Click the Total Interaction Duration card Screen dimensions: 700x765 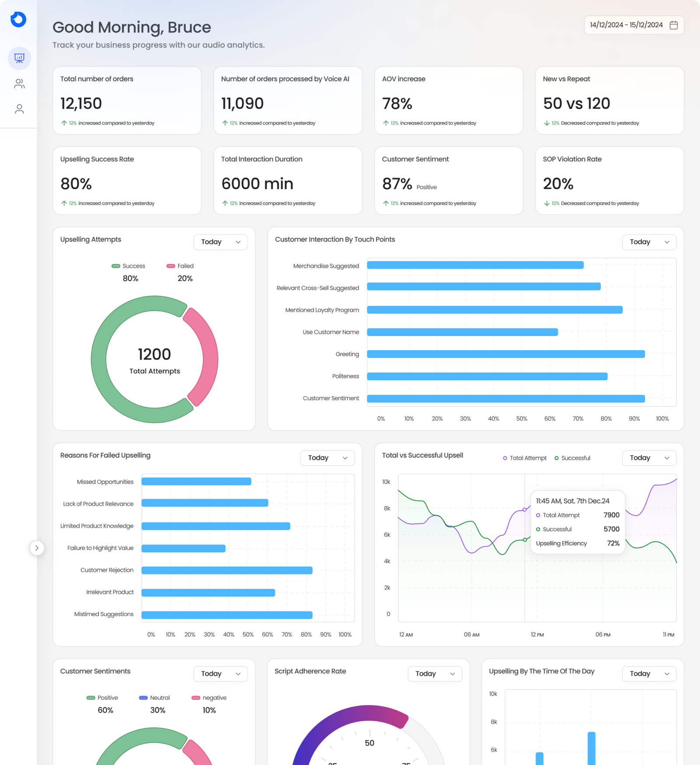(x=288, y=181)
